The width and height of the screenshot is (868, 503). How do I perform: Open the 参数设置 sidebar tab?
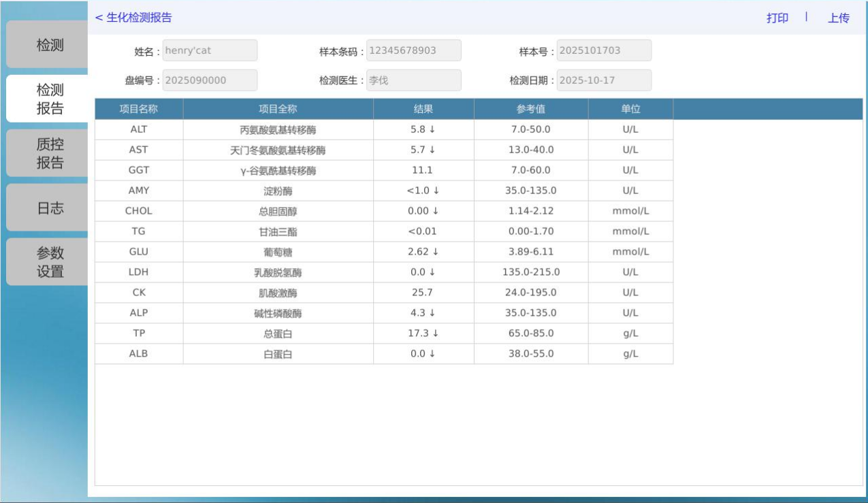[x=50, y=262]
